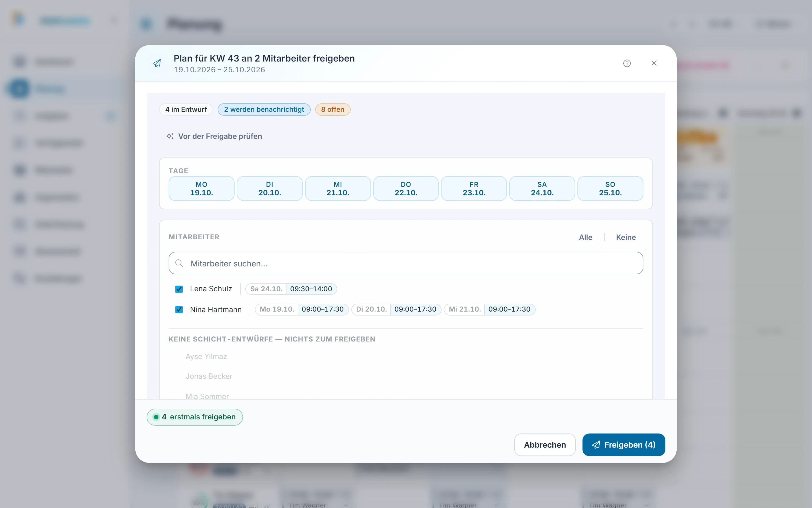Screen dimensions: 812x508
Task: Close the release plan dialog
Action: tap(654, 63)
